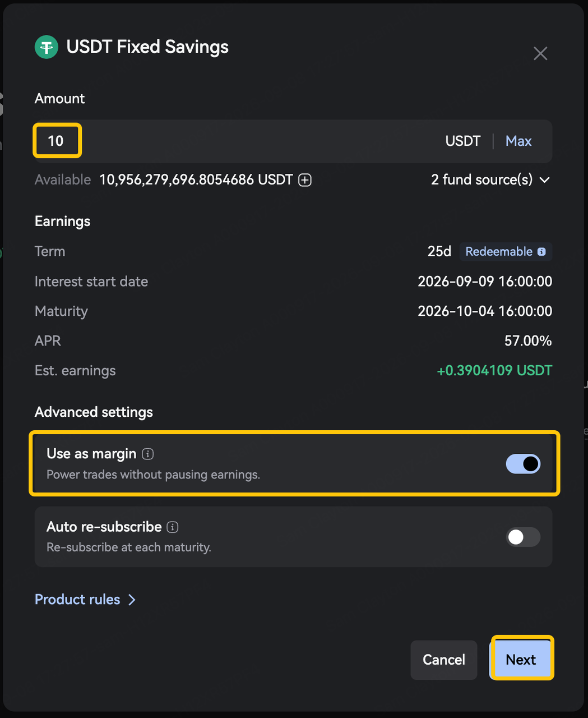588x718 pixels.
Task: Click the Use as margin info icon
Action: (x=148, y=454)
